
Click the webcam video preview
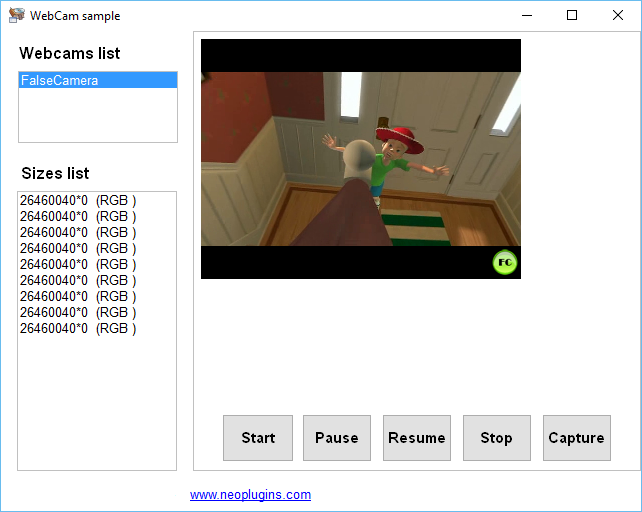pos(361,159)
